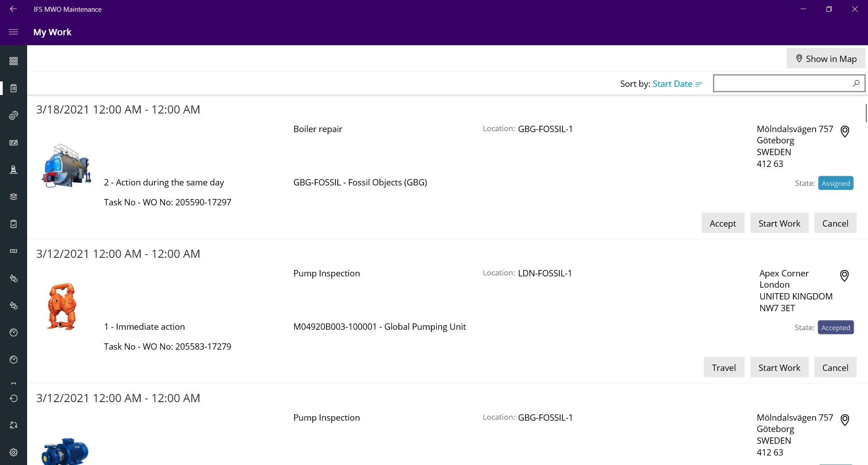868x465 pixels.
Task: Open the orange pump thumbnail image
Action: point(62,307)
